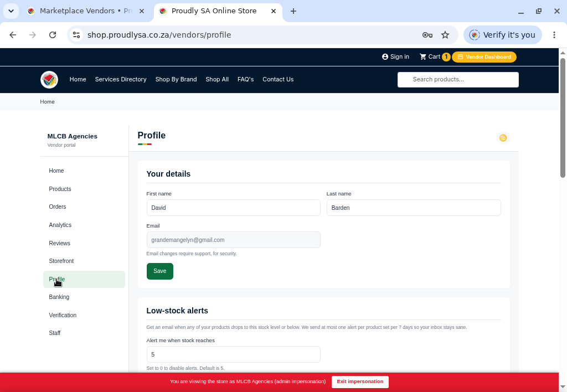Open the Vendor Dashboard button
The height and width of the screenshot is (392, 567).
coord(484,57)
